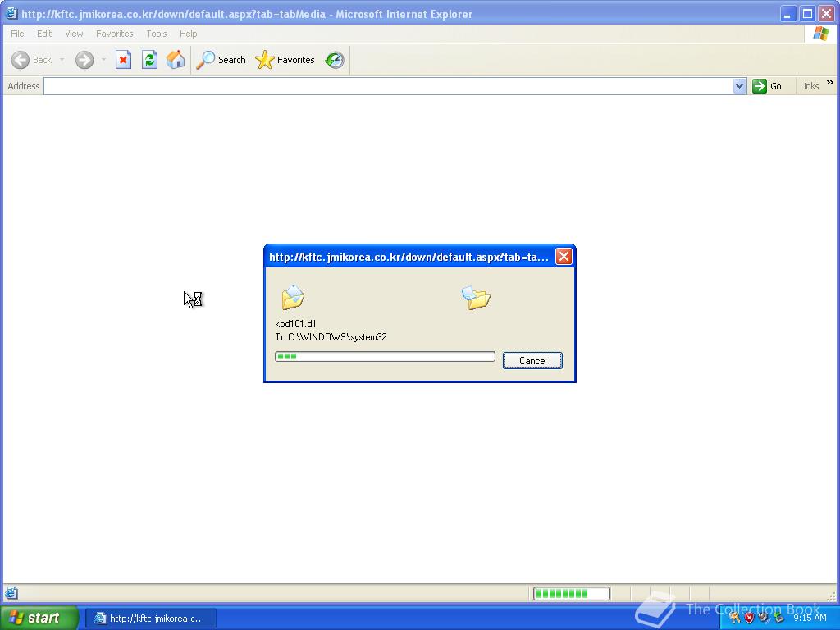Open the Favorites menu in menu bar
Viewport: 840px width, 630px height.
[x=115, y=34]
